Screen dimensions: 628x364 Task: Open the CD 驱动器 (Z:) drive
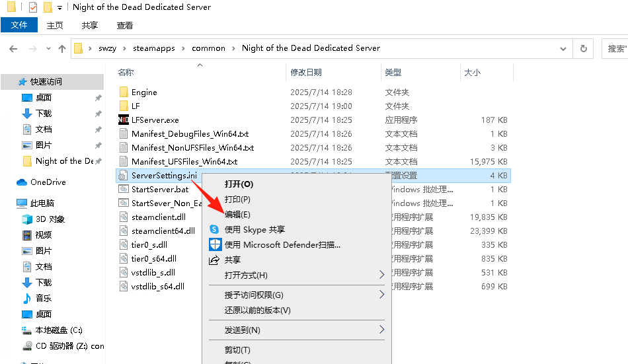pyautogui.click(x=63, y=346)
